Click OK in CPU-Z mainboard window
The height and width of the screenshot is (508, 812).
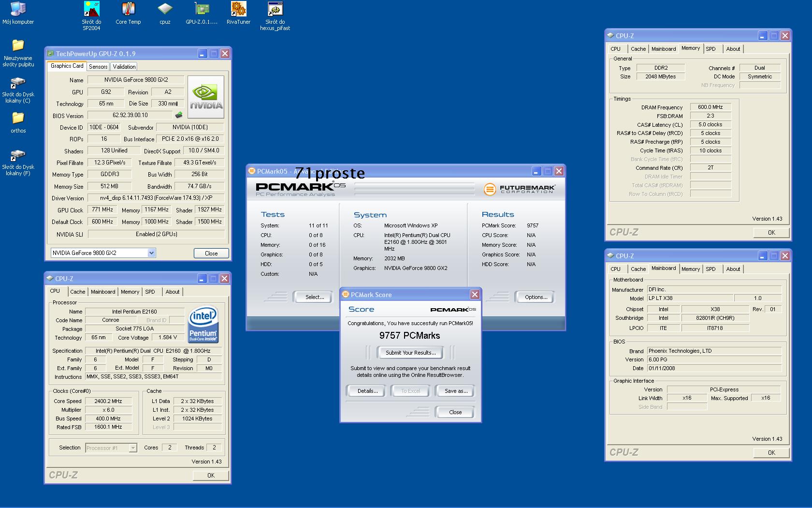[x=771, y=452]
